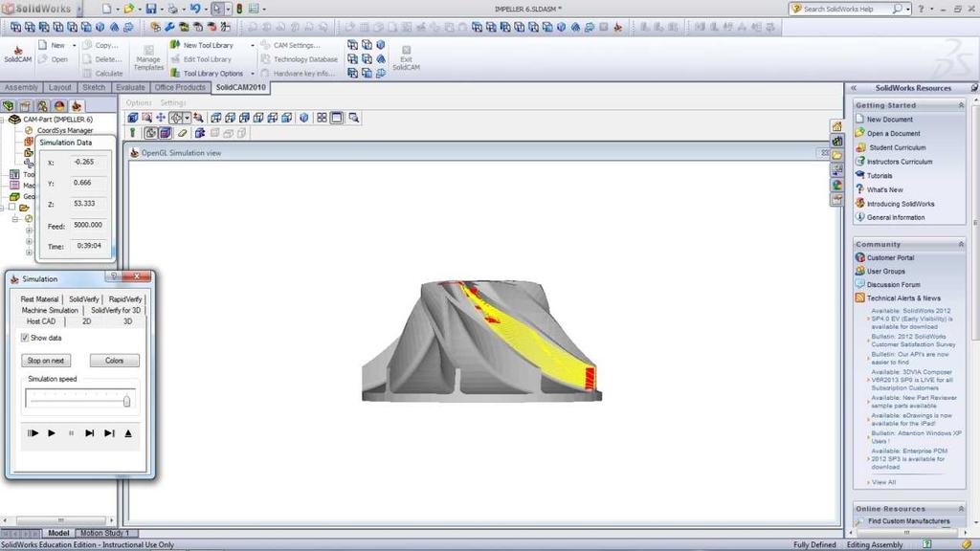This screenshot has width=980, height=551.
Task: Click the New Tool Library icon
Action: point(175,45)
